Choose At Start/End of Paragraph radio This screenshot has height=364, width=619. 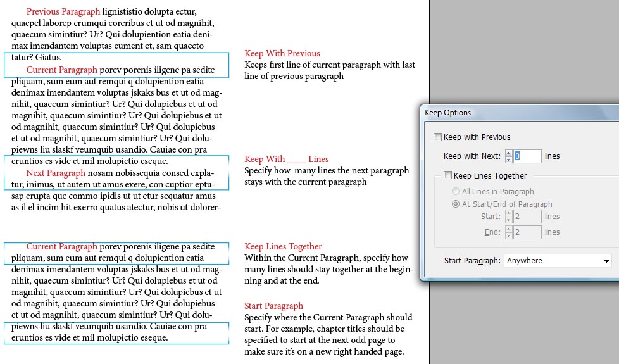[x=456, y=204]
